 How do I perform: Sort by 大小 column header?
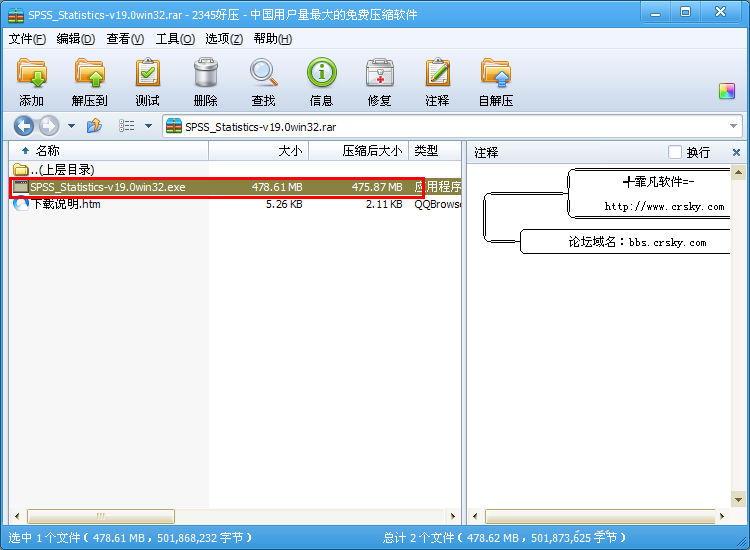coord(259,151)
